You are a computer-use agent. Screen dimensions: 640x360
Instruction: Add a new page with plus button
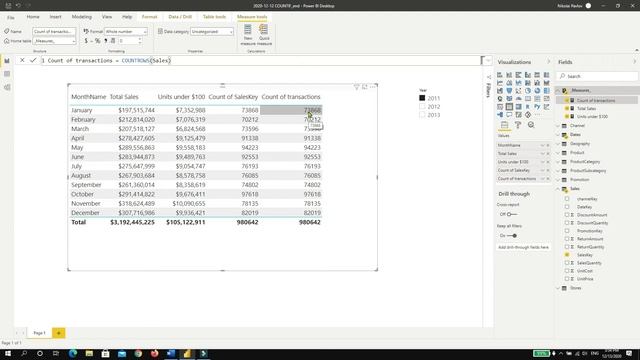coord(58,333)
